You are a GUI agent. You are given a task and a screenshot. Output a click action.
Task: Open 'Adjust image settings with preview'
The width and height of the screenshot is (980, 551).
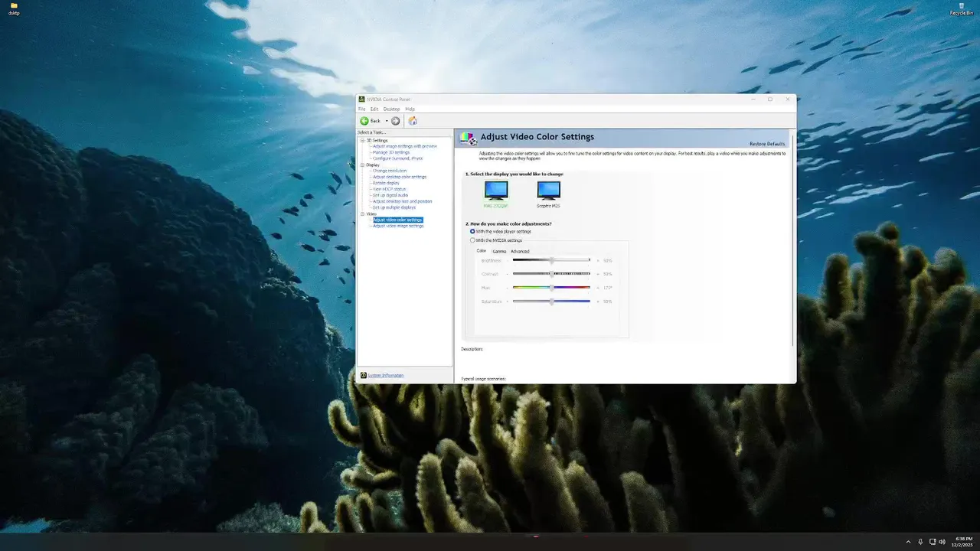[x=405, y=146]
